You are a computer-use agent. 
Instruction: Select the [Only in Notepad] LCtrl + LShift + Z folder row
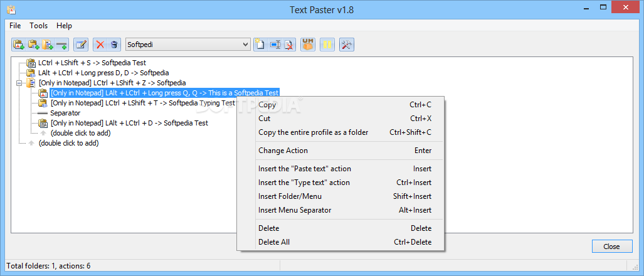point(112,83)
